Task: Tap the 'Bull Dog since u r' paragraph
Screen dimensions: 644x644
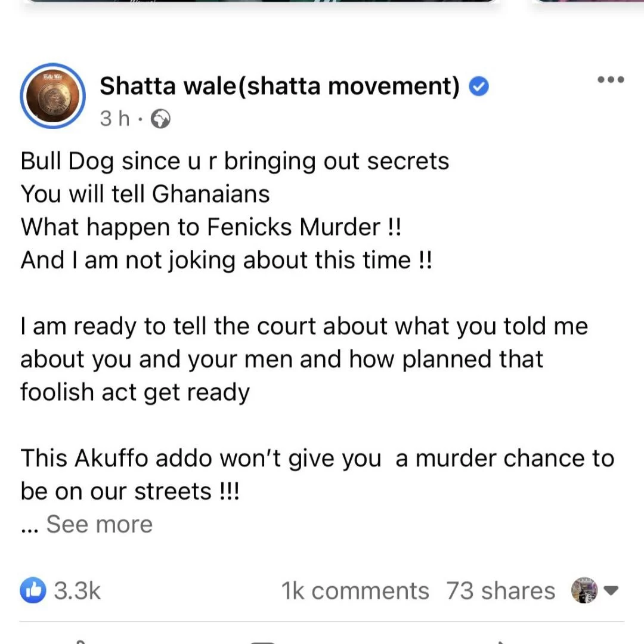Action: pos(234,210)
